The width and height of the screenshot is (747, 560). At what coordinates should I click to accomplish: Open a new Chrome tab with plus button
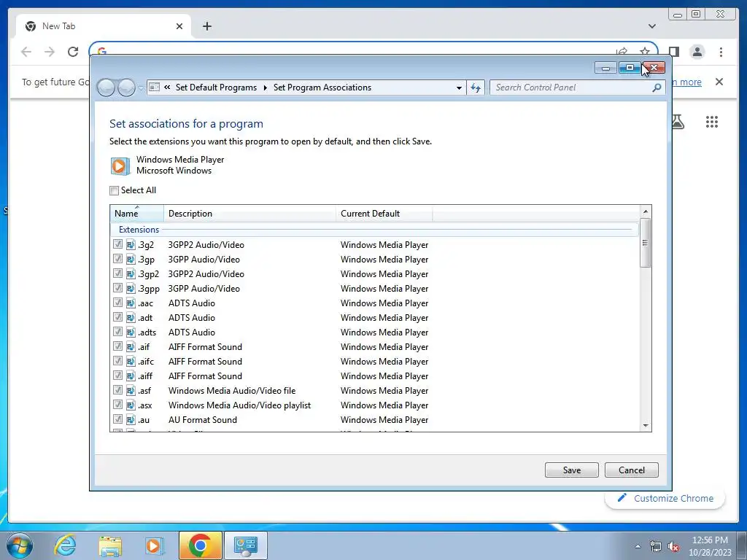[206, 26]
